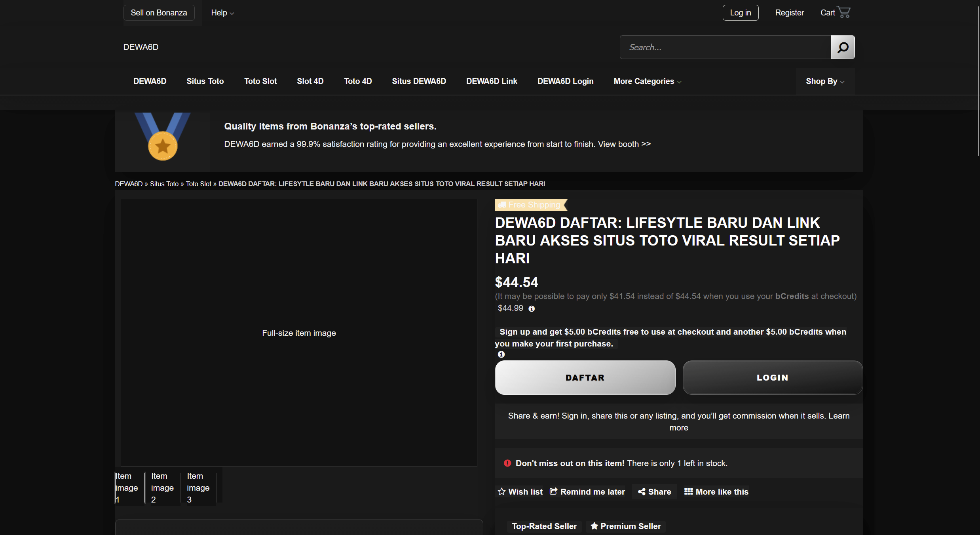Click Top-Rated Seller badge
Screen dimensions: 980x535
[544, 526]
